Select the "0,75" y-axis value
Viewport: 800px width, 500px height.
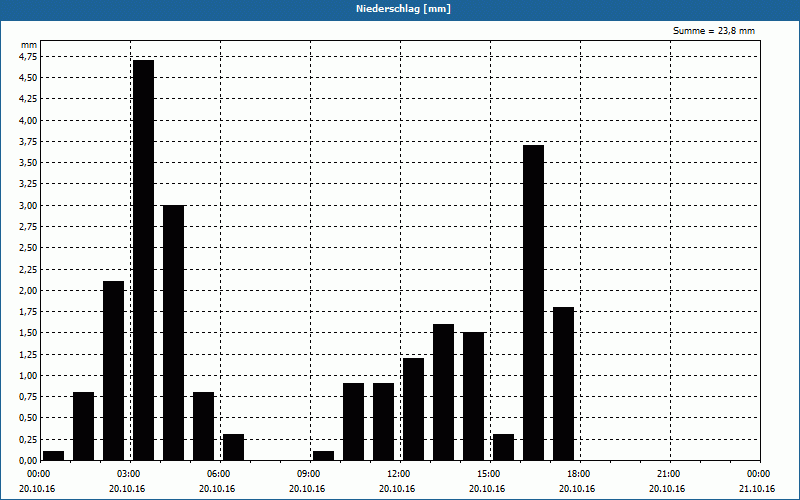coord(28,397)
